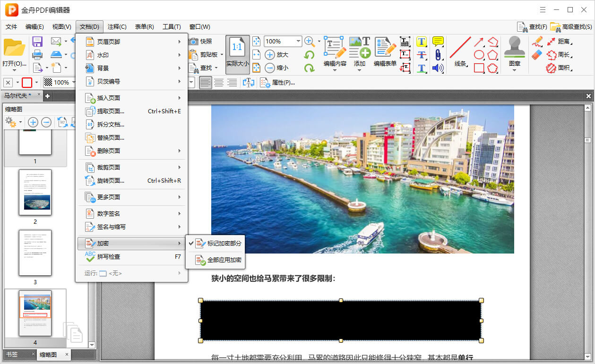595x364 pixels.
Task: Choose the oval shape drawing tool
Action: coord(479,55)
